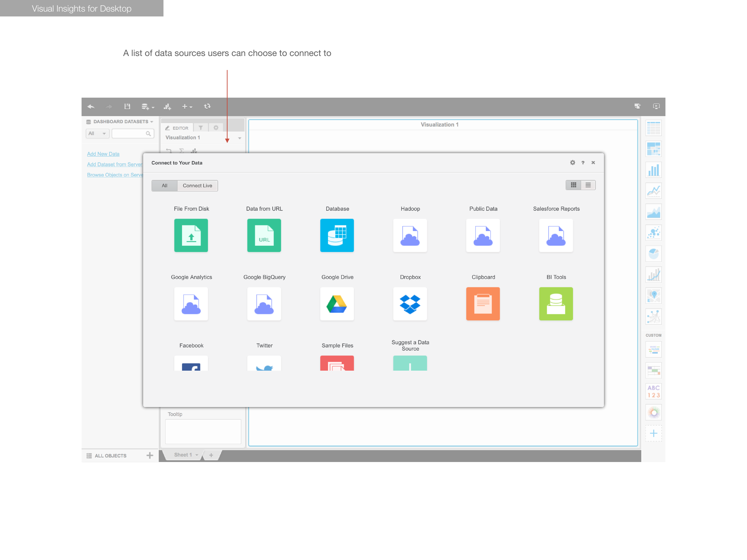Select the Database data source icon
This screenshot has height=560, width=747.
tap(337, 235)
